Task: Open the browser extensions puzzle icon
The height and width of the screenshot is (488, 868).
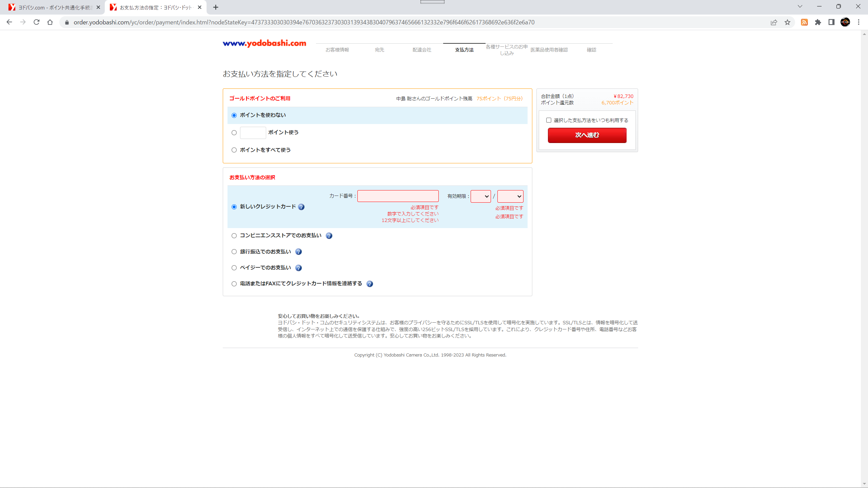Action: pos(818,22)
